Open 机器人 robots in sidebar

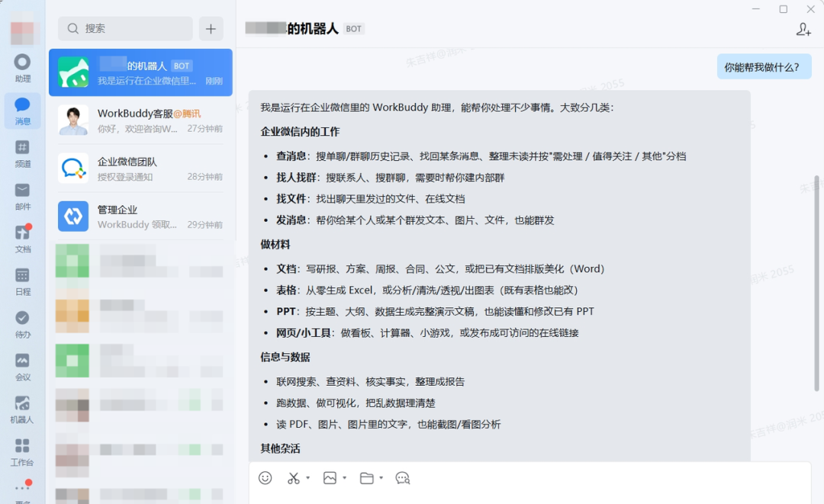(x=22, y=409)
